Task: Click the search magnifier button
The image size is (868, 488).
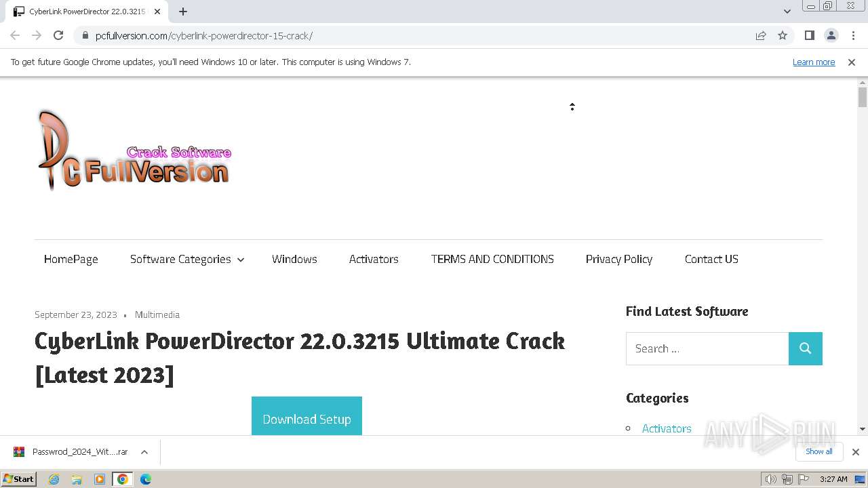Action: pos(806,348)
